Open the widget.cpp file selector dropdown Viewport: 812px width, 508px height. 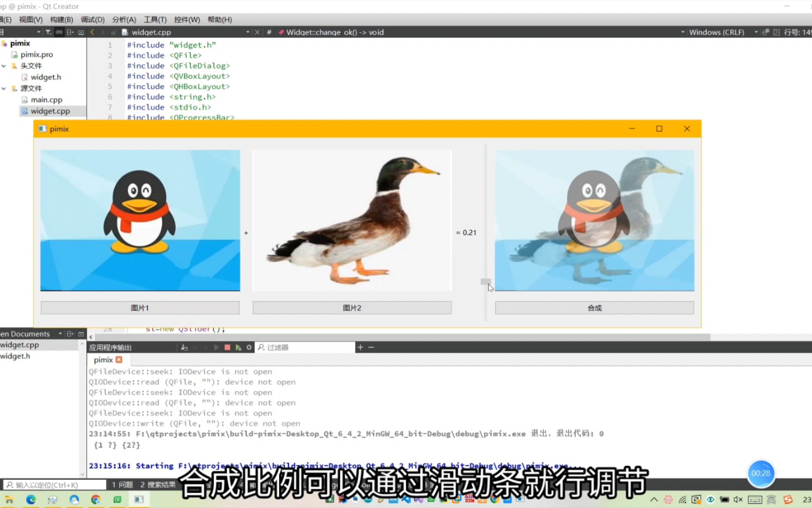(248, 32)
